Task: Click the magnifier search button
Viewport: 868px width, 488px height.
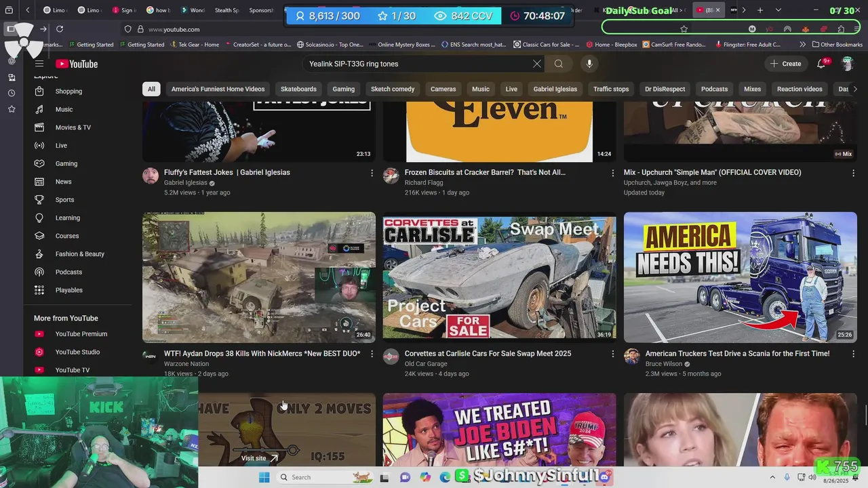Action: [559, 64]
